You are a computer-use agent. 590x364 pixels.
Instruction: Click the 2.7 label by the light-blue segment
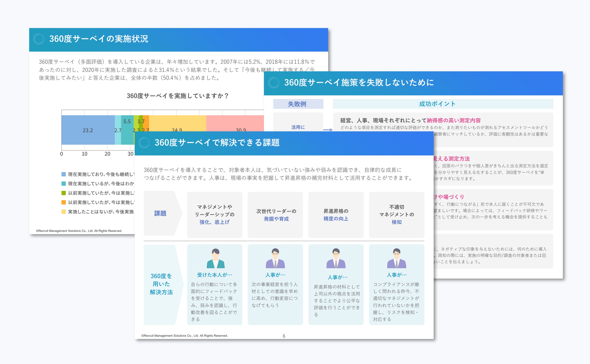tap(118, 130)
